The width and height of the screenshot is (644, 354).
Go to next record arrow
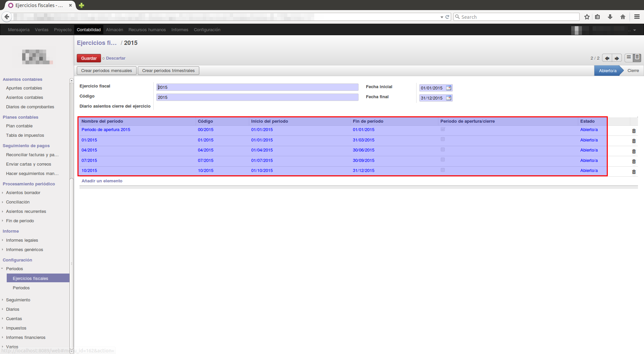616,58
